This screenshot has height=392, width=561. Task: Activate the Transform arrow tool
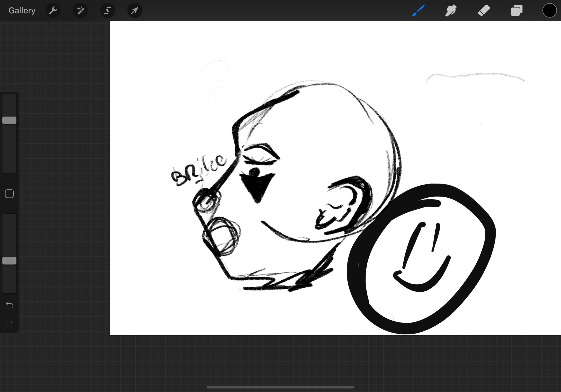[135, 11]
